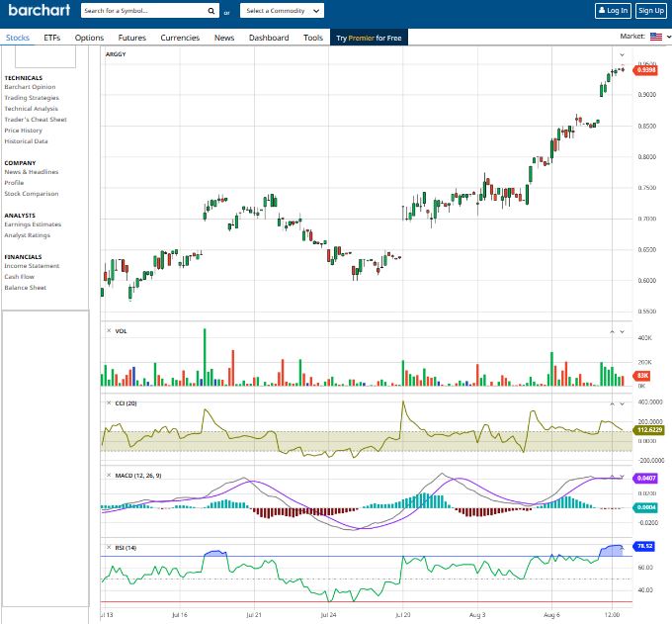Open the Futures tab
This screenshot has height=624, width=672.
pos(132,38)
